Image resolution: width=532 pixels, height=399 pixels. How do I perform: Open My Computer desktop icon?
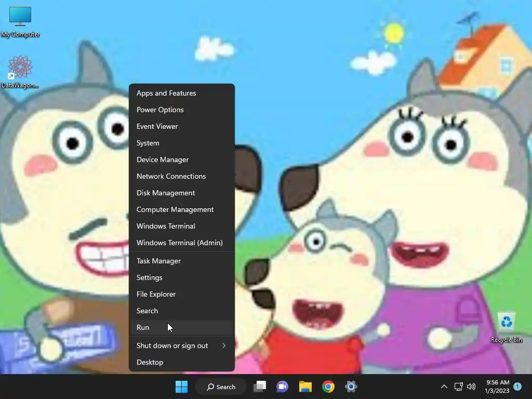[x=20, y=22]
